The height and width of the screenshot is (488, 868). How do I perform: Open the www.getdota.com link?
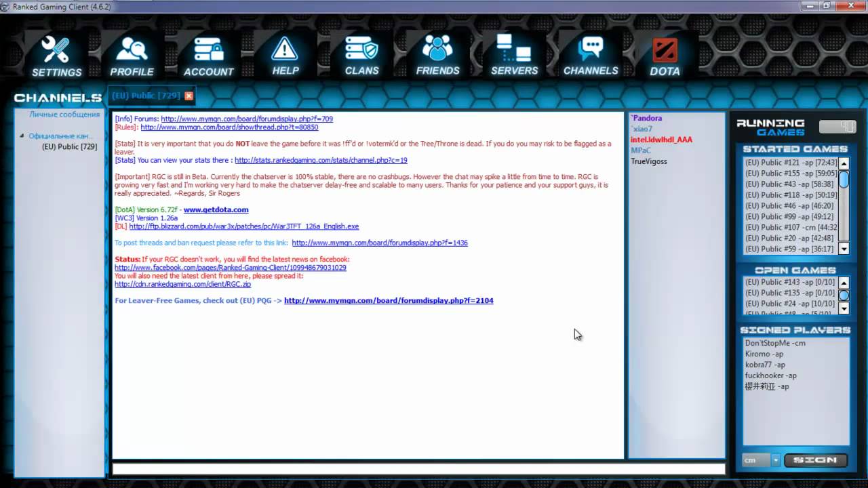tap(216, 209)
